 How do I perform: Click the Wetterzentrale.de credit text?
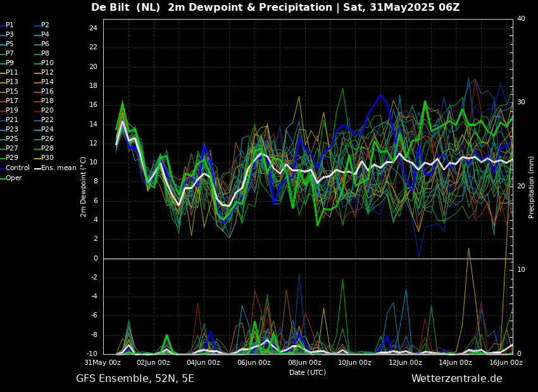pos(457,379)
